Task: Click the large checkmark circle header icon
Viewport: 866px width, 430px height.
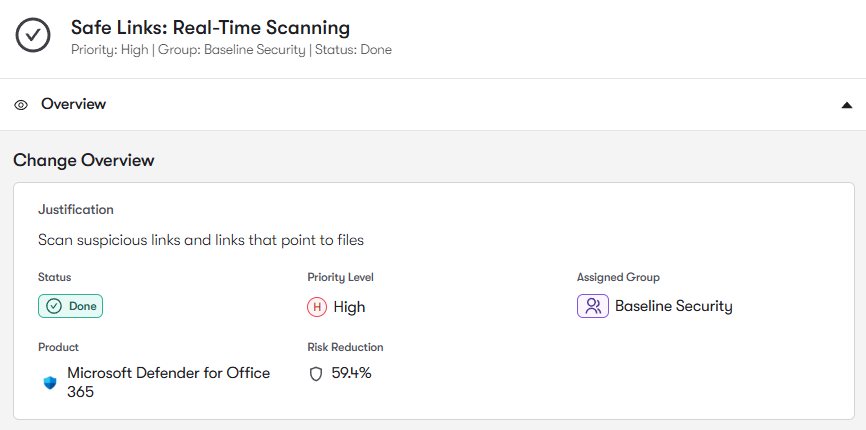Action: pos(33,35)
